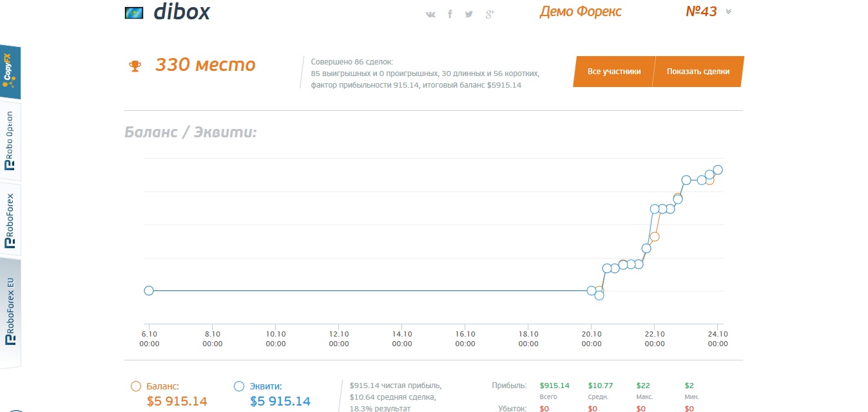Click the $5 915.14 balance value
The image size is (868, 412).
(x=177, y=402)
